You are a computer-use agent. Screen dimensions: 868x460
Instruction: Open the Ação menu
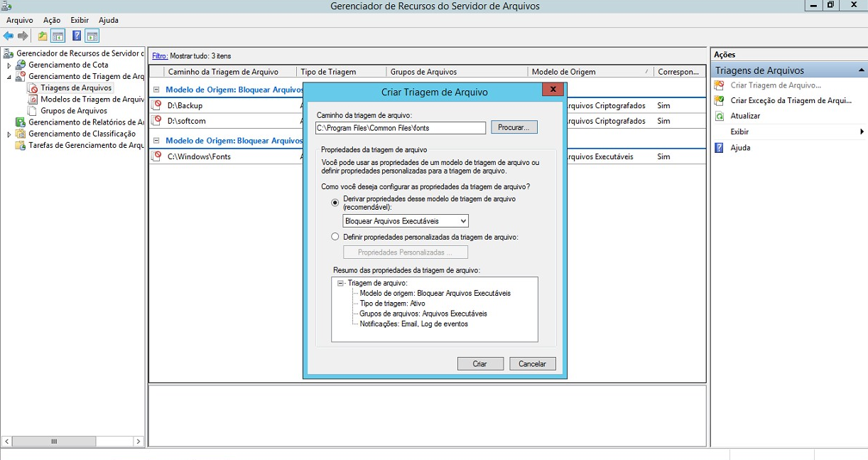pos(51,20)
